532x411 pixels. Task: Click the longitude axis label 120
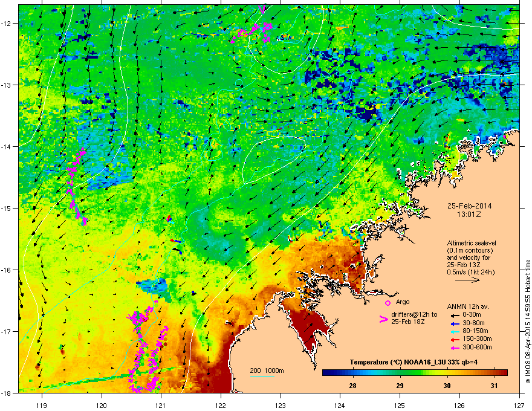[x=102, y=405]
